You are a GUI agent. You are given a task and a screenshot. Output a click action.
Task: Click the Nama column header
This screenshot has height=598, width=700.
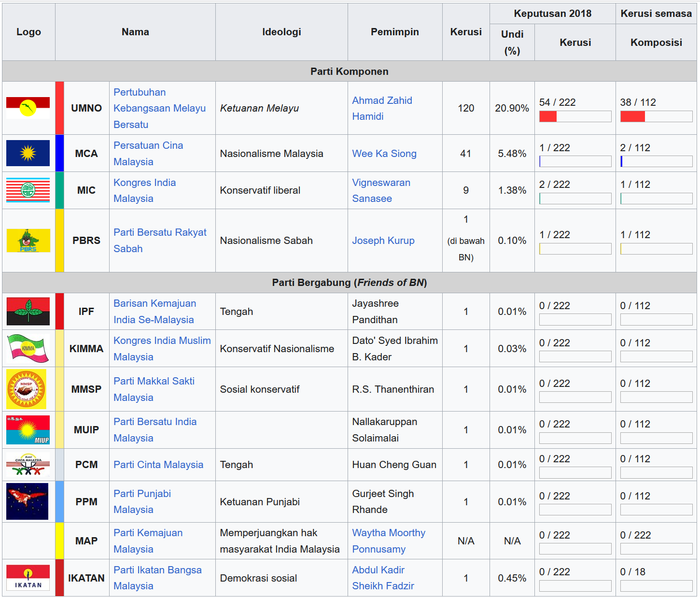point(135,32)
